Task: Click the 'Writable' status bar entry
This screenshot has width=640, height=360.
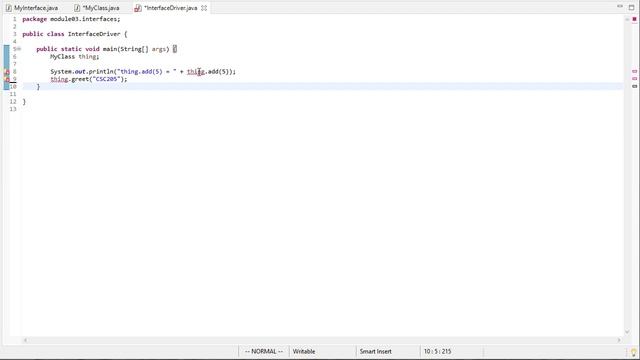Action: (x=304, y=351)
